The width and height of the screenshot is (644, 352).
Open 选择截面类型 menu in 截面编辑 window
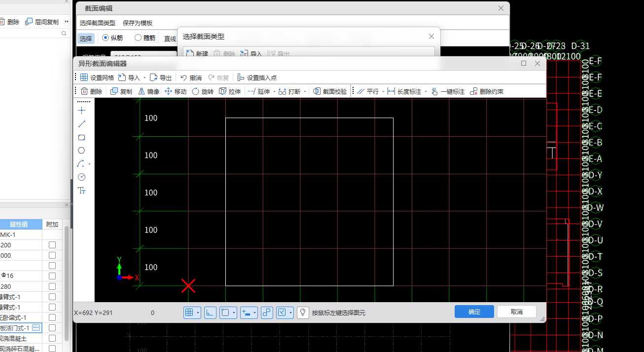(98, 23)
